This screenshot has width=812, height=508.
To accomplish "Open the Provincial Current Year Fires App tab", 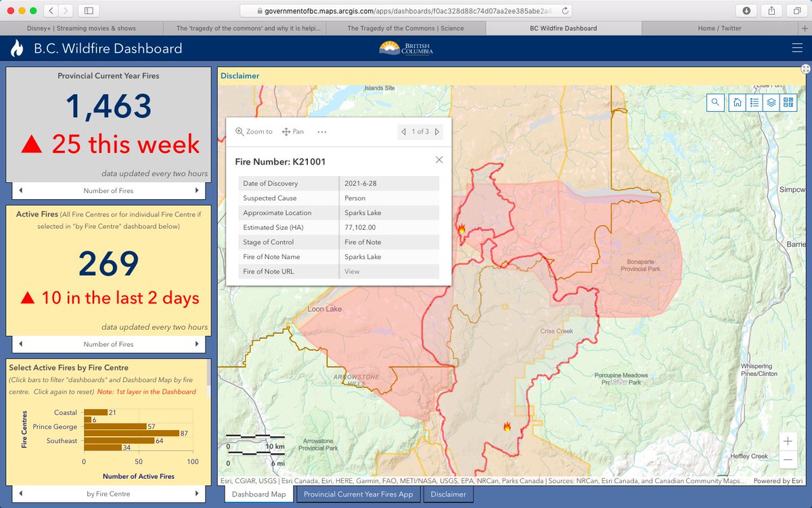I will [x=358, y=494].
